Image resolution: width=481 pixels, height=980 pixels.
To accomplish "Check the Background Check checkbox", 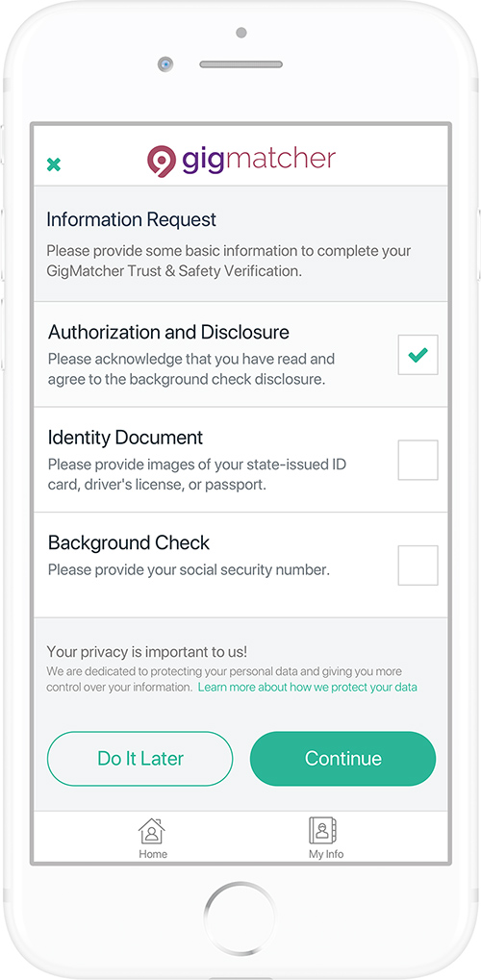I will (418, 565).
